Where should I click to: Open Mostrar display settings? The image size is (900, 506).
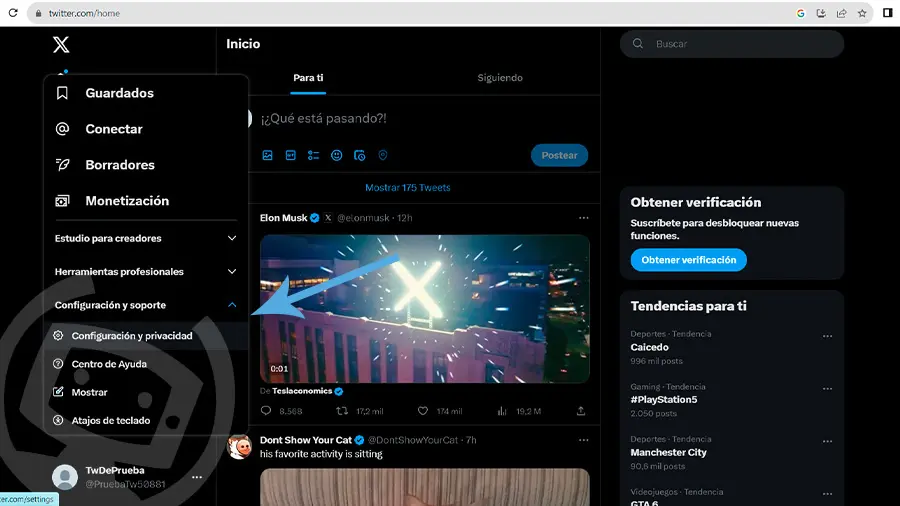point(146,392)
